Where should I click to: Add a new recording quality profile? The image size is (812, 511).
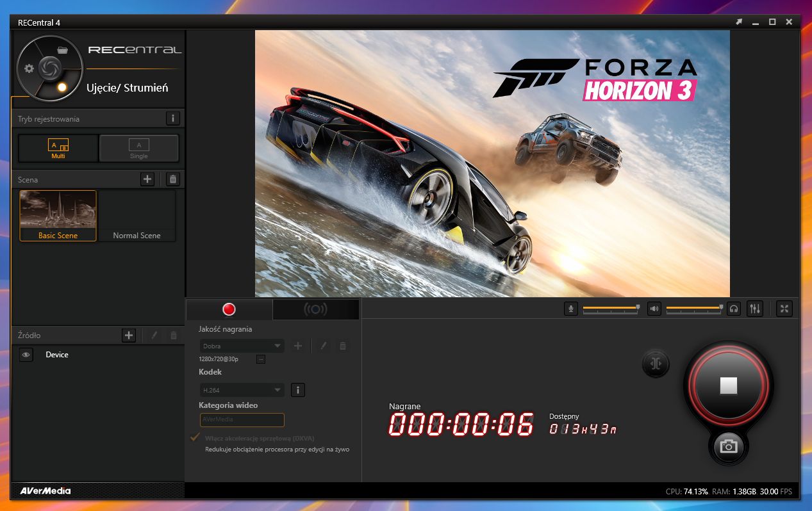click(298, 346)
